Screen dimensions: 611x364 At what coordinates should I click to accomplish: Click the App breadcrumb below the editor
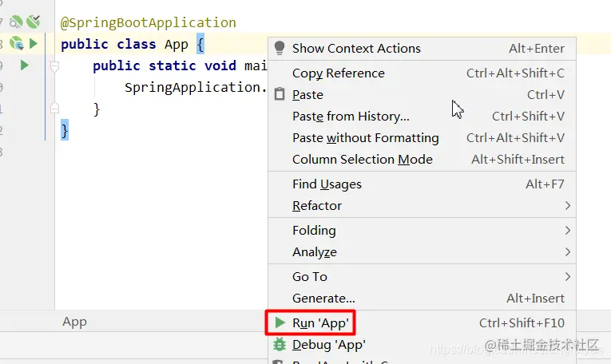coord(74,322)
